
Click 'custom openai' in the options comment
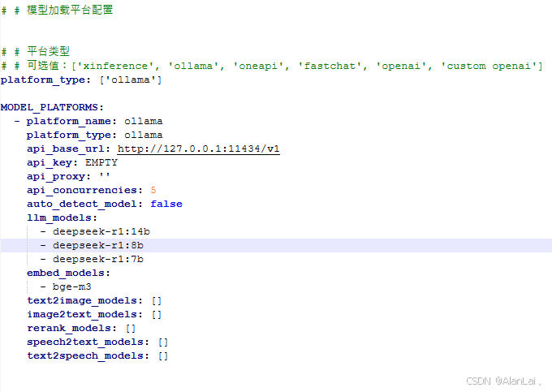(489, 67)
